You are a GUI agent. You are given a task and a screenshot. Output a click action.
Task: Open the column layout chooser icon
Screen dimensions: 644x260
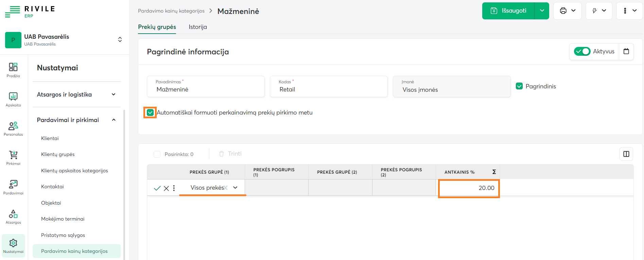[x=626, y=154]
